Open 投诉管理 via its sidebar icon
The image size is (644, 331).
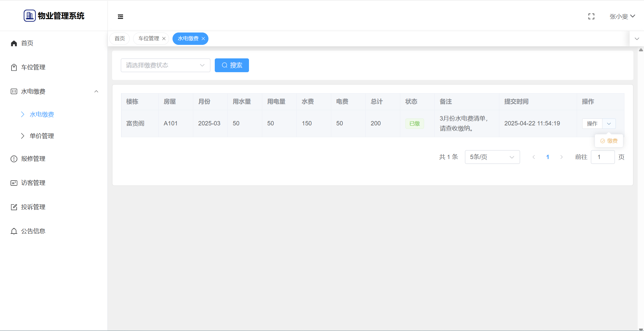pos(14,207)
